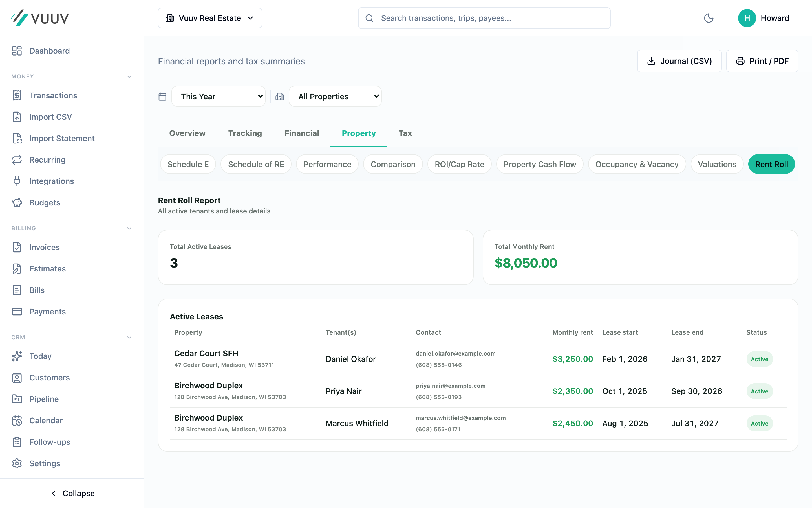Open the Performance report pill
The width and height of the screenshot is (812, 508).
tap(327, 164)
